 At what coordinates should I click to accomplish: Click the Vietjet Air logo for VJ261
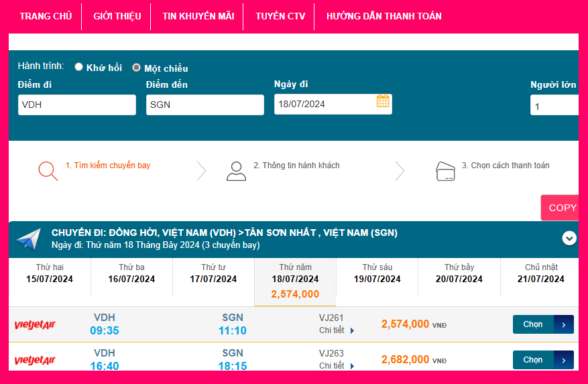35,325
